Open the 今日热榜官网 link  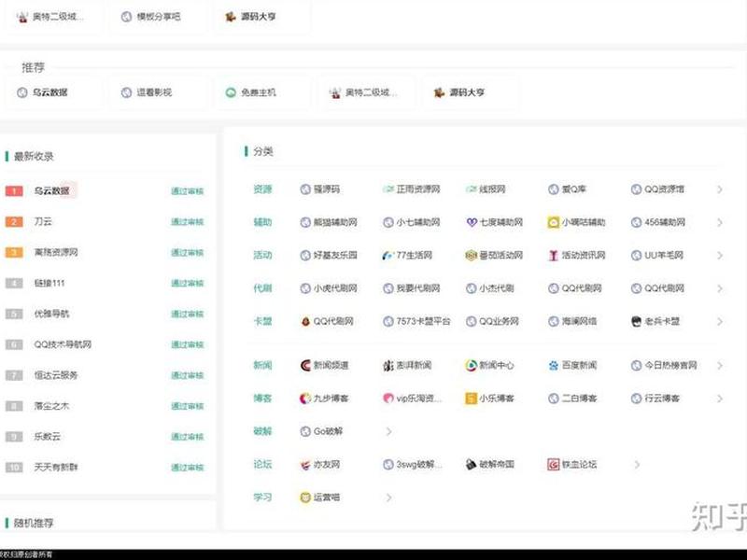pyautogui.click(x=670, y=365)
